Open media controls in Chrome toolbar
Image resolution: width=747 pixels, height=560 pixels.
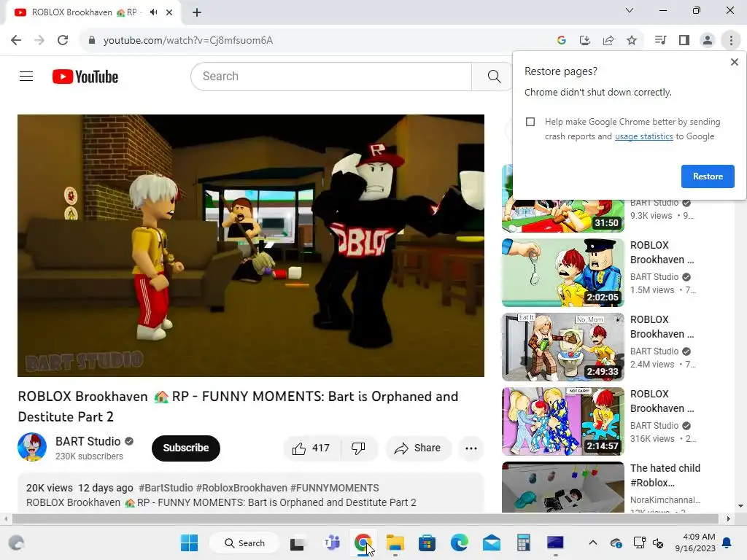(x=660, y=40)
